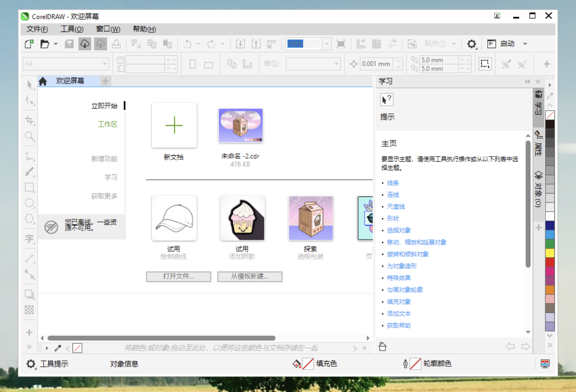This screenshot has height=392, width=576.
Task: Click the New Document toolbar icon
Action: [29, 44]
